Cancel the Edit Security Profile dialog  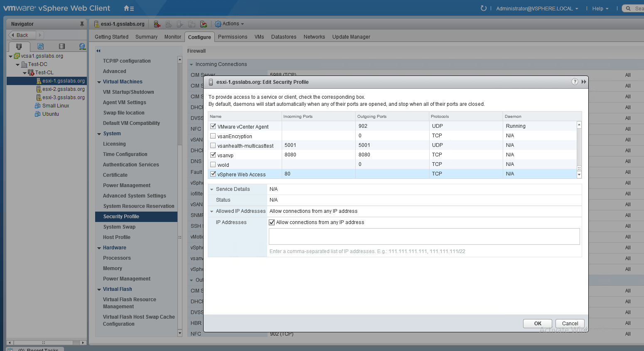(570, 324)
